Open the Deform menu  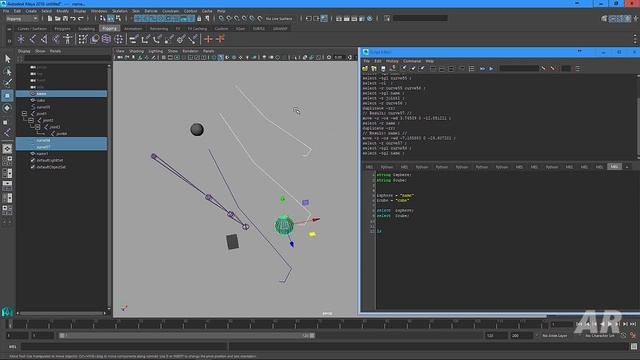151,11
